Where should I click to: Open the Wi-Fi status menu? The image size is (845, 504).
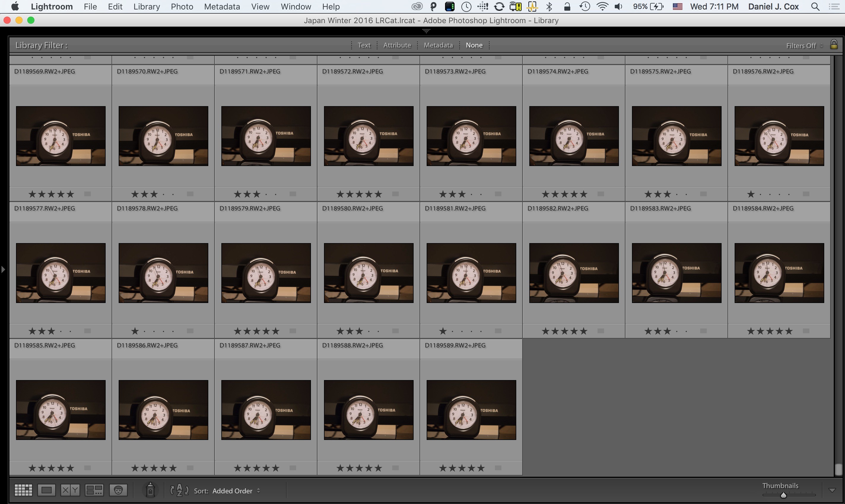(x=602, y=7)
